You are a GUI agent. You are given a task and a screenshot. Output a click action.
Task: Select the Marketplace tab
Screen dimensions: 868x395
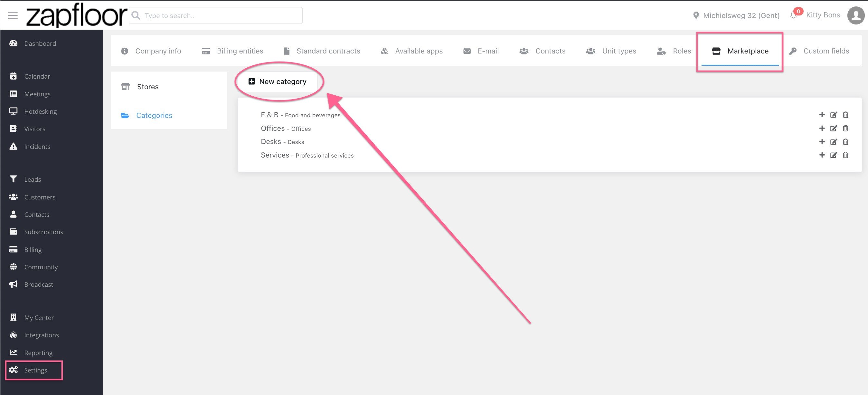(740, 51)
